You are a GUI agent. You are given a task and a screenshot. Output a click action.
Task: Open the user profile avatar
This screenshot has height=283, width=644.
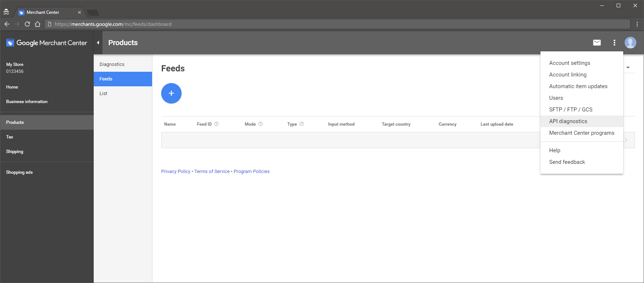point(631,43)
